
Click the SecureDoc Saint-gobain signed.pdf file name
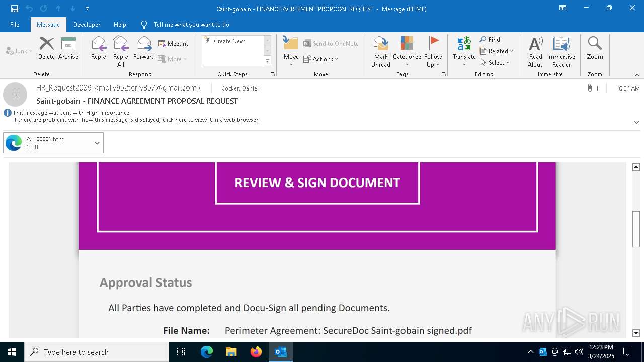point(397,331)
